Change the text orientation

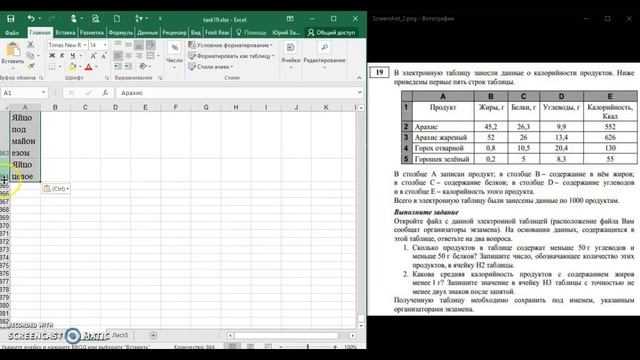pyautogui.click(x=142, y=66)
